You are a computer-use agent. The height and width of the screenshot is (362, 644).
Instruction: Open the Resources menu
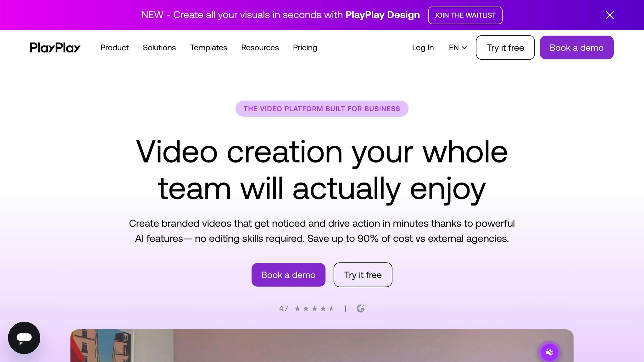pyautogui.click(x=260, y=47)
